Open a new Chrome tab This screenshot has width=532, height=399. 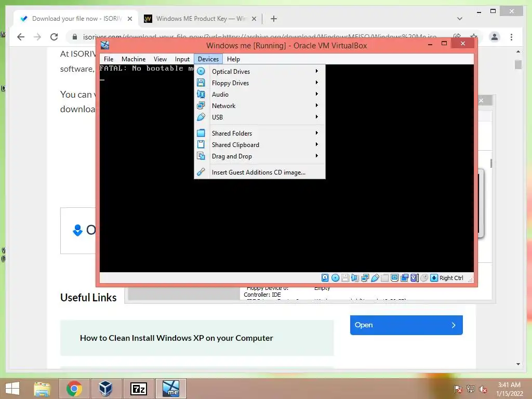274,19
